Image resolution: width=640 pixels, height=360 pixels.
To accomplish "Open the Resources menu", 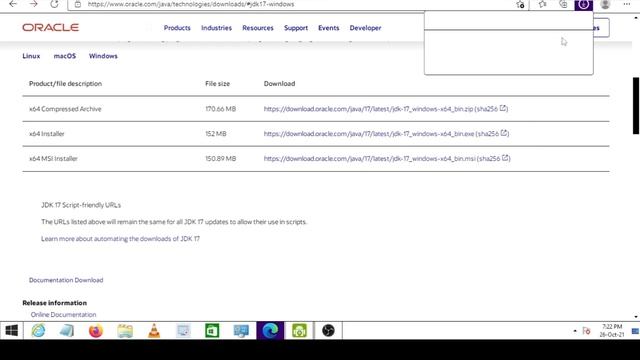I will 258,28.
